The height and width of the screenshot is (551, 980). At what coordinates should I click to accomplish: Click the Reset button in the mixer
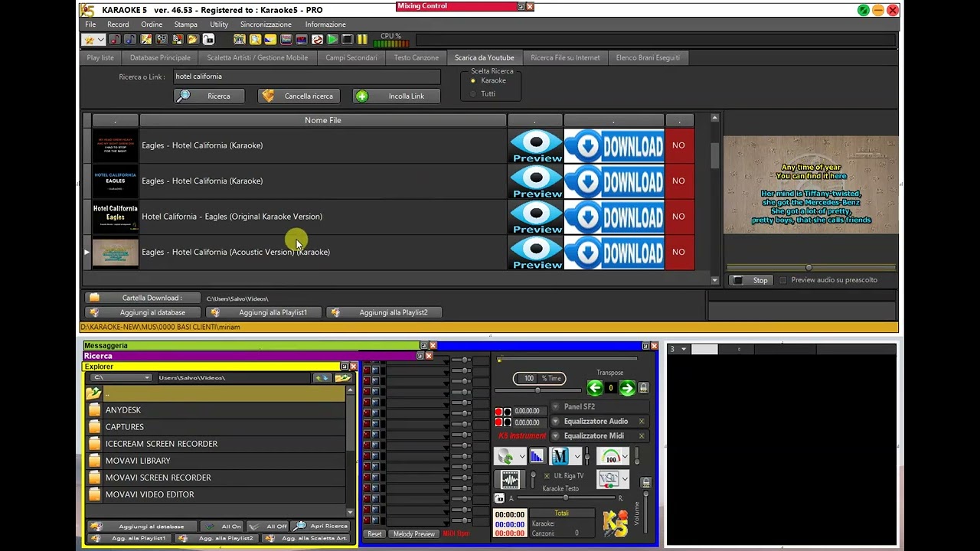tap(374, 534)
